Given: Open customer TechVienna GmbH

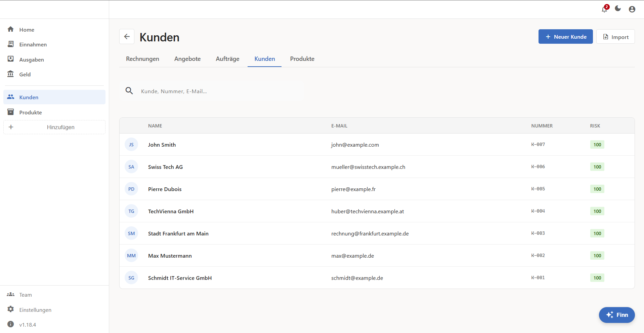Looking at the screenshot, I should 171,211.
